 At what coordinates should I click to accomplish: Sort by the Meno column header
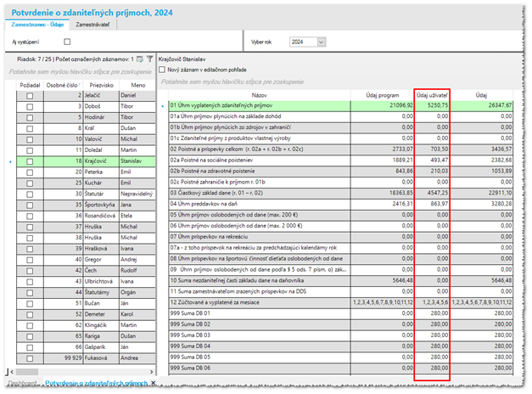pos(137,85)
